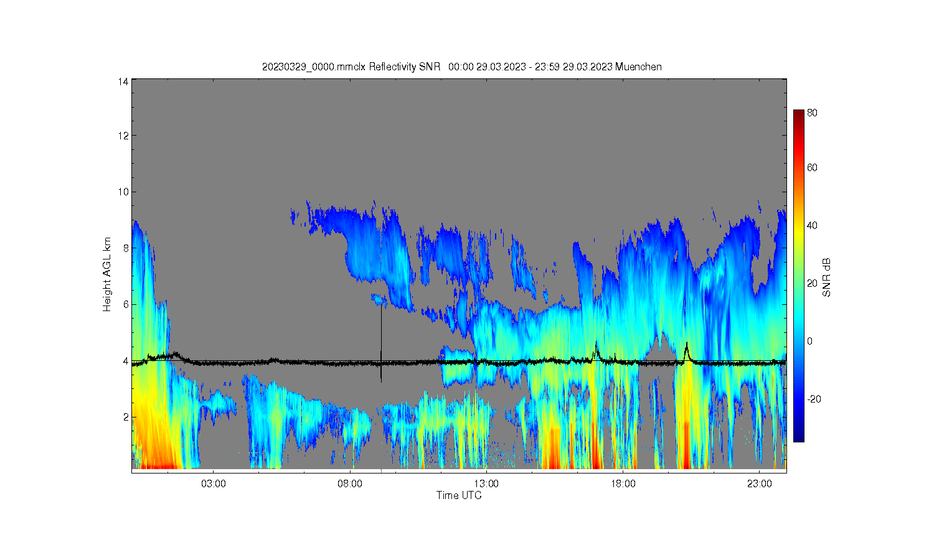Click the colorbar value 20
This screenshot has height=560, width=934.
coord(813,283)
